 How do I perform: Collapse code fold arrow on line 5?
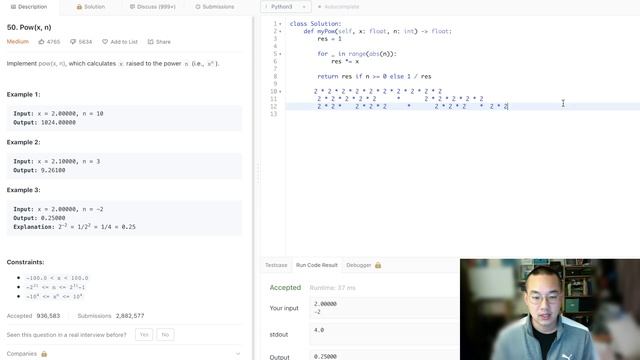point(280,54)
